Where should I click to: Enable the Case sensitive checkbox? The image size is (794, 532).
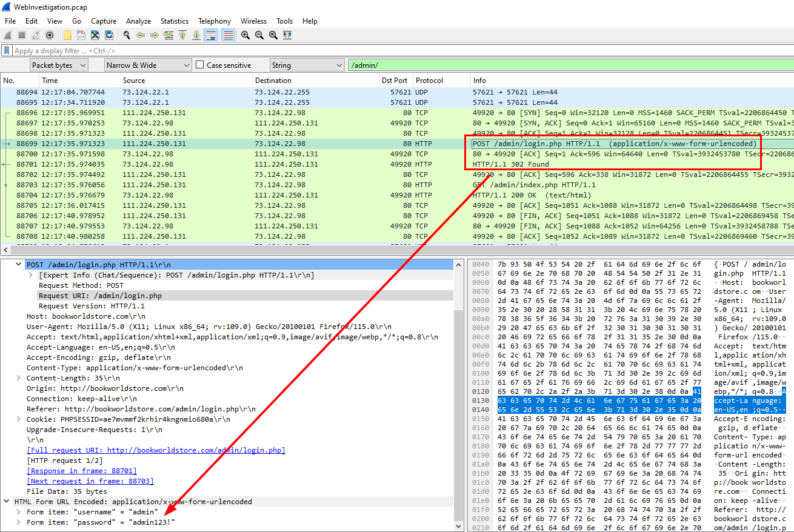point(200,65)
